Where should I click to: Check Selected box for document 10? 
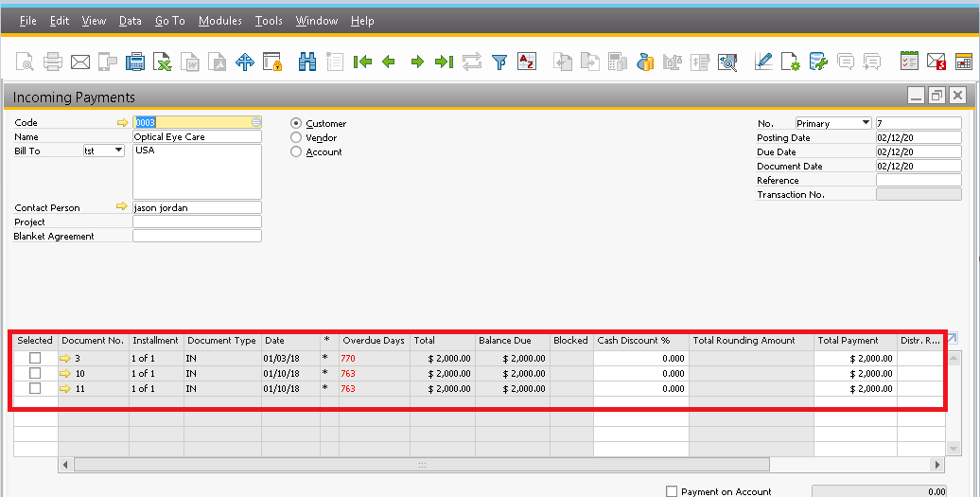point(35,373)
